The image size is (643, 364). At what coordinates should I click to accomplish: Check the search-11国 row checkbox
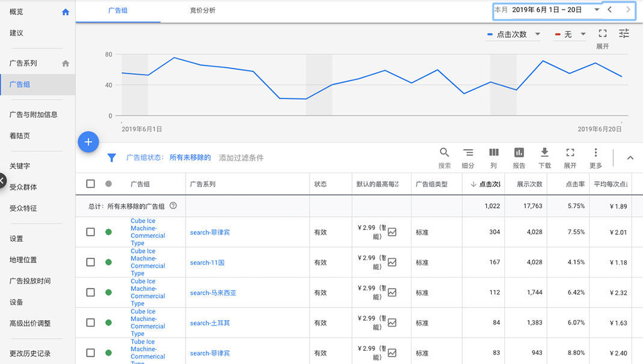[x=91, y=262]
